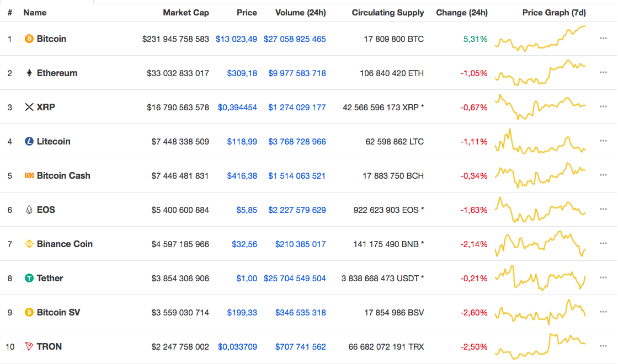The width and height of the screenshot is (618, 364).
Task: Open the options menu for TRON row
Action: point(603,346)
